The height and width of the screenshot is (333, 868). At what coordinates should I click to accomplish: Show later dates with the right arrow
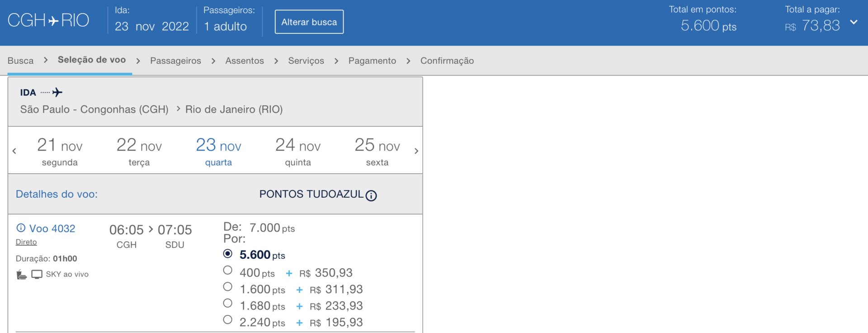(x=416, y=151)
